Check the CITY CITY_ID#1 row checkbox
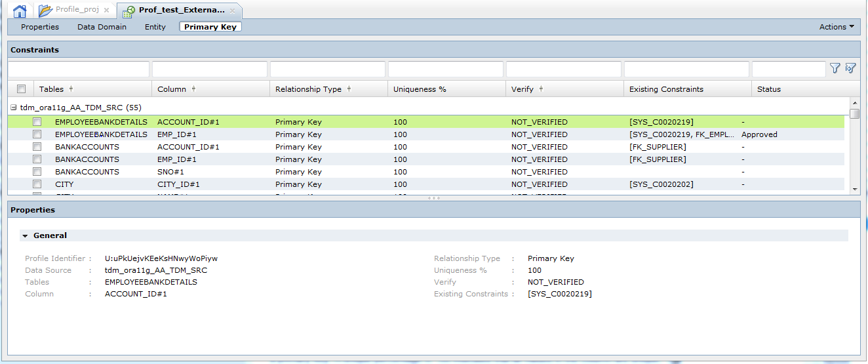The image size is (868, 364). 37,184
